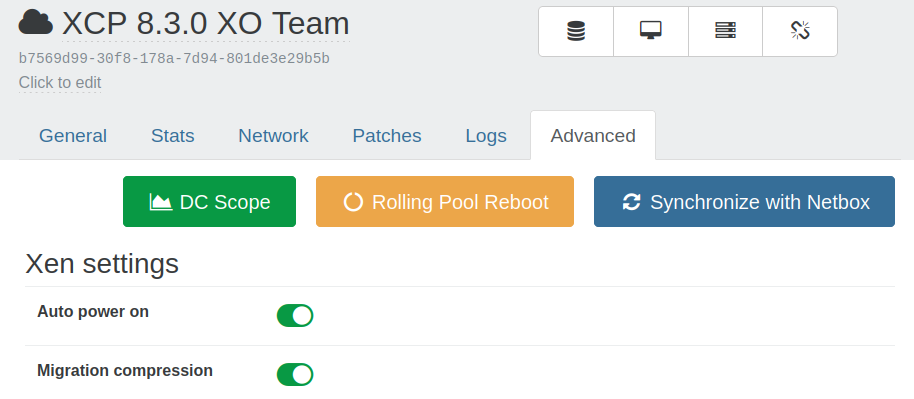Image resolution: width=914 pixels, height=399 pixels.
Task: Click the circle icon in Rolling Pool Reboot
Action: pyautogui.click(x=353, y=202)
